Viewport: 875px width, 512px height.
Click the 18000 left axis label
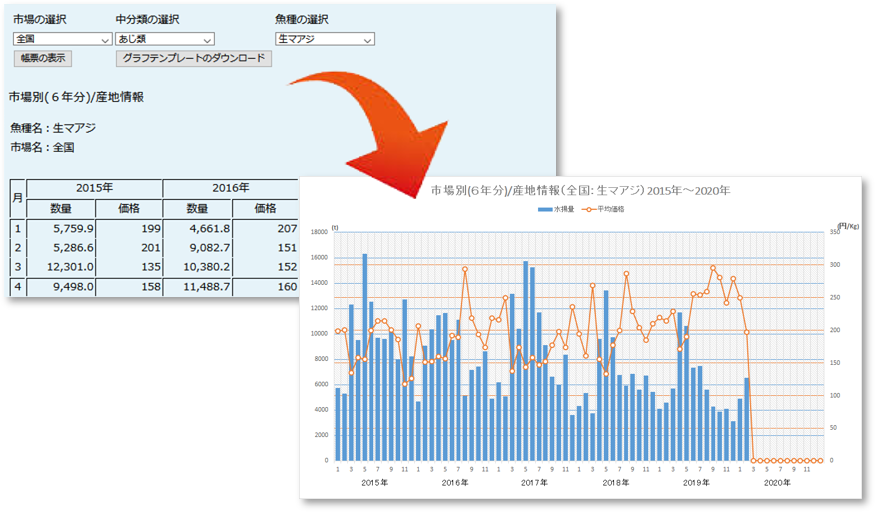click(x=319, y=232)
